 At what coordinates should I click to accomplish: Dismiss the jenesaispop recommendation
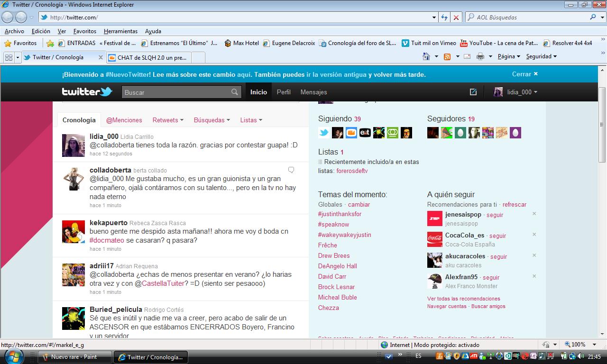coord(534,214)
